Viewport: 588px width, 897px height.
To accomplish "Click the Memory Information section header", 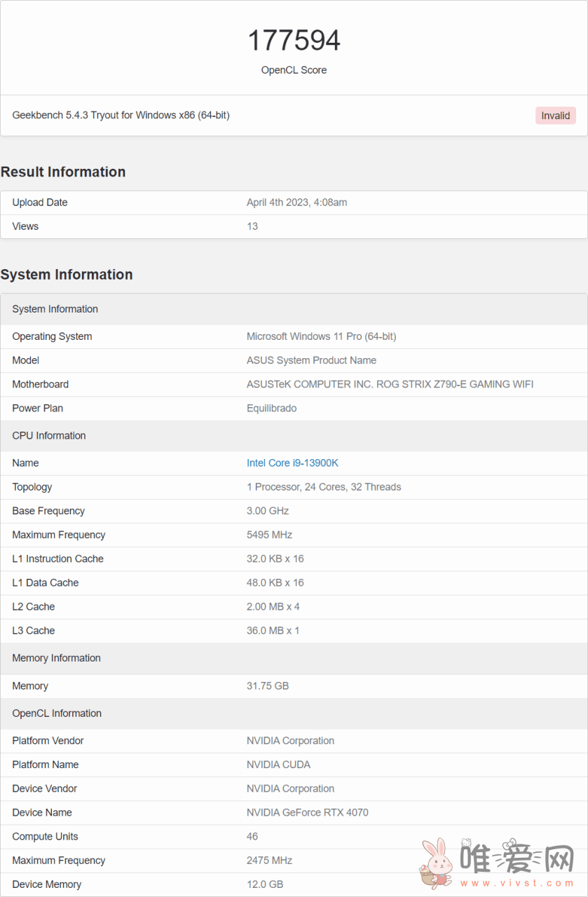I will coord(294,659).
